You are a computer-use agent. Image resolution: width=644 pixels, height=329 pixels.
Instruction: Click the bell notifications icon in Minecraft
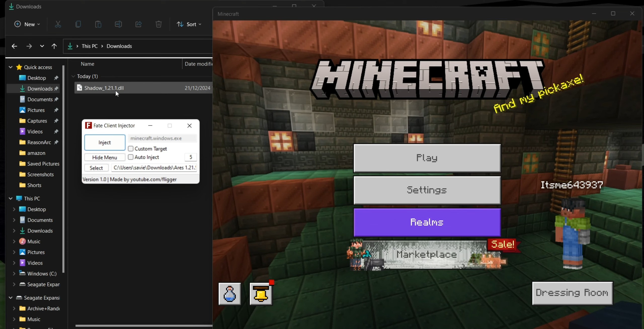261,294
